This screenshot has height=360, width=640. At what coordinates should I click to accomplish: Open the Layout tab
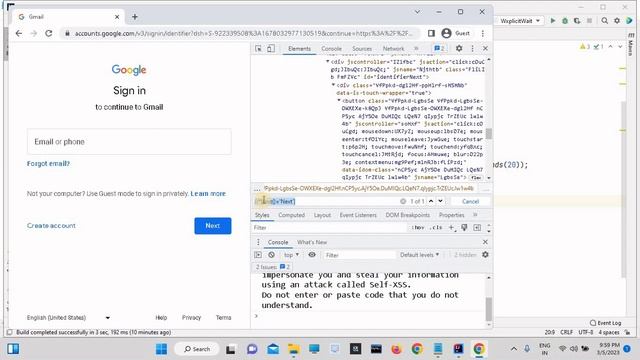click(x=322, y=215)
